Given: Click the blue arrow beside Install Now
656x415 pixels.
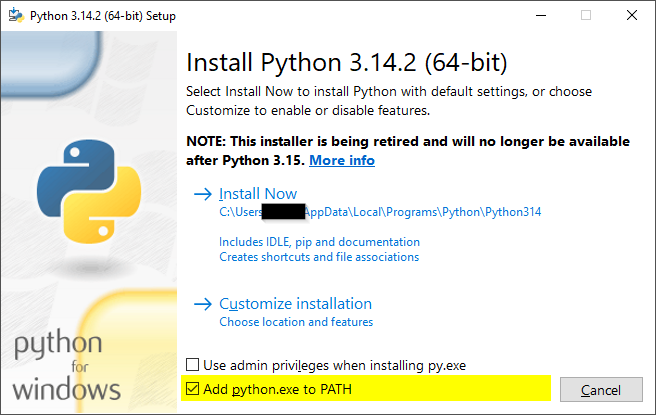Looking at the screenshot, I should pos(203,194).
